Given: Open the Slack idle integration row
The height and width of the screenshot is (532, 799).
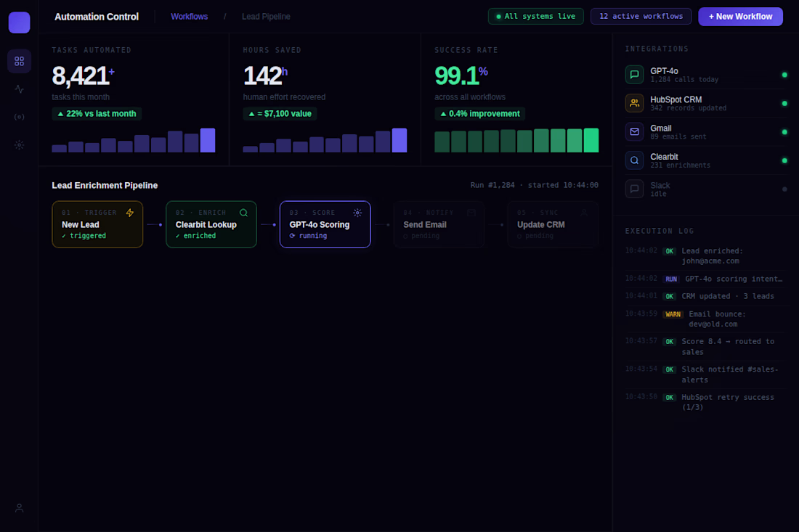Looking at the screenshot, I should tap(706, 189).
